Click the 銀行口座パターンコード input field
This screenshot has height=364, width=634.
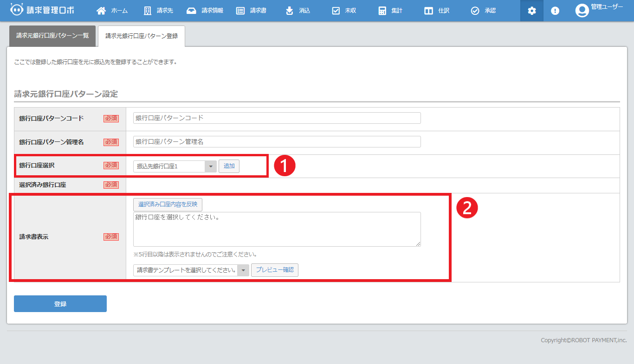point(277,118)
